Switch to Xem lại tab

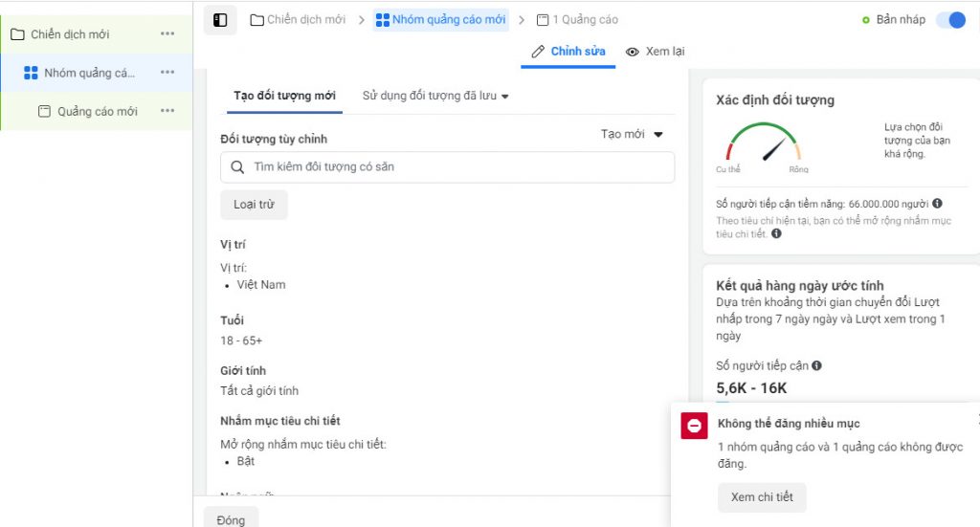[x=655, y=52]
